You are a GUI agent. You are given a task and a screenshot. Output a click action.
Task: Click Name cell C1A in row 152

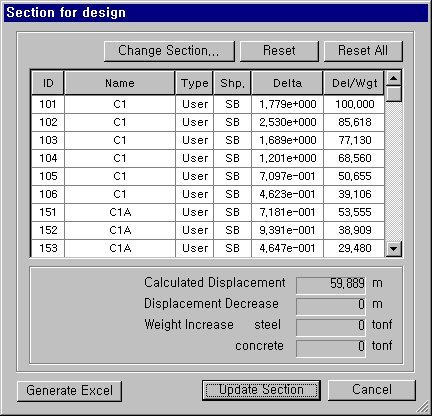120,230
